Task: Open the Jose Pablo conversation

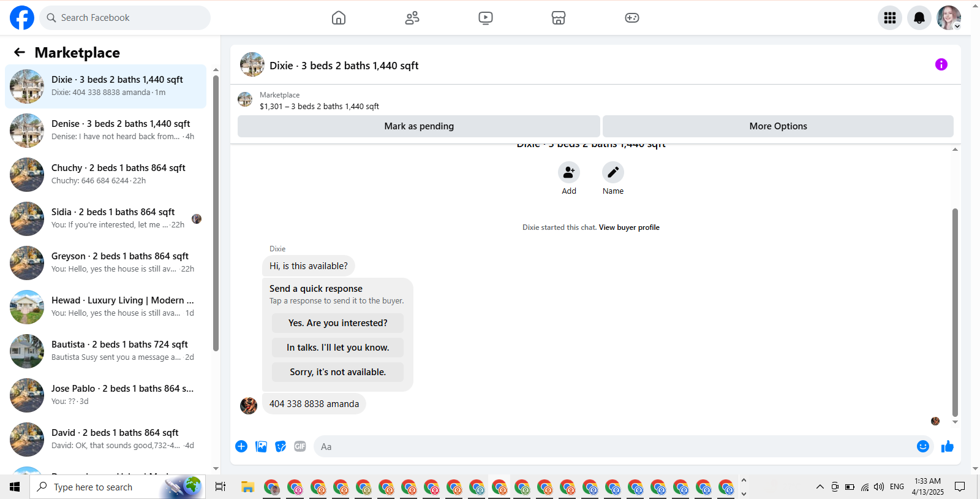Action: [105, 395]
